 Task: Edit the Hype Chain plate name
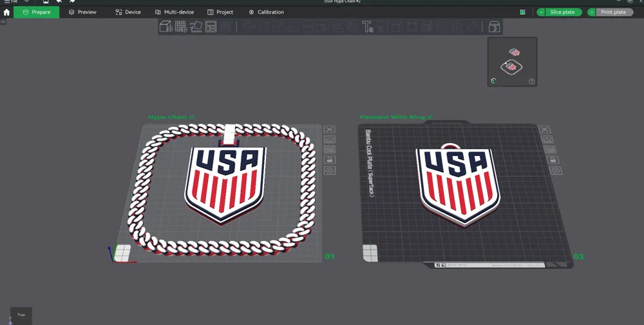tap(192, 117)
